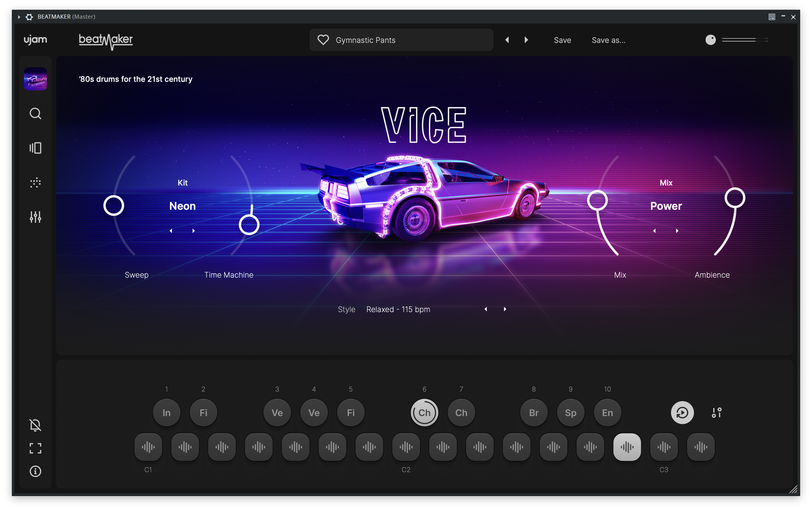Image resolution: width=812 pixels, height=510 pixels.
Task: Open the instrument view sidebar icon
Action: click(35, 148)
